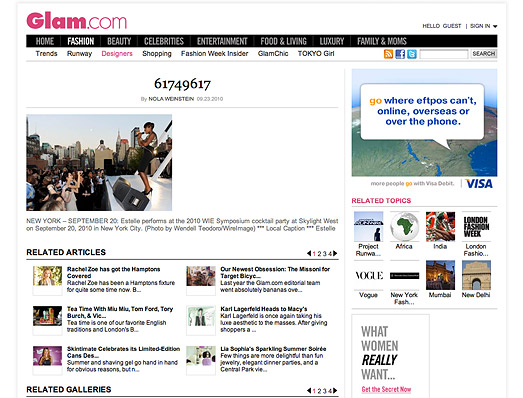Select page 2 of Related Articles

click(319, 254)
